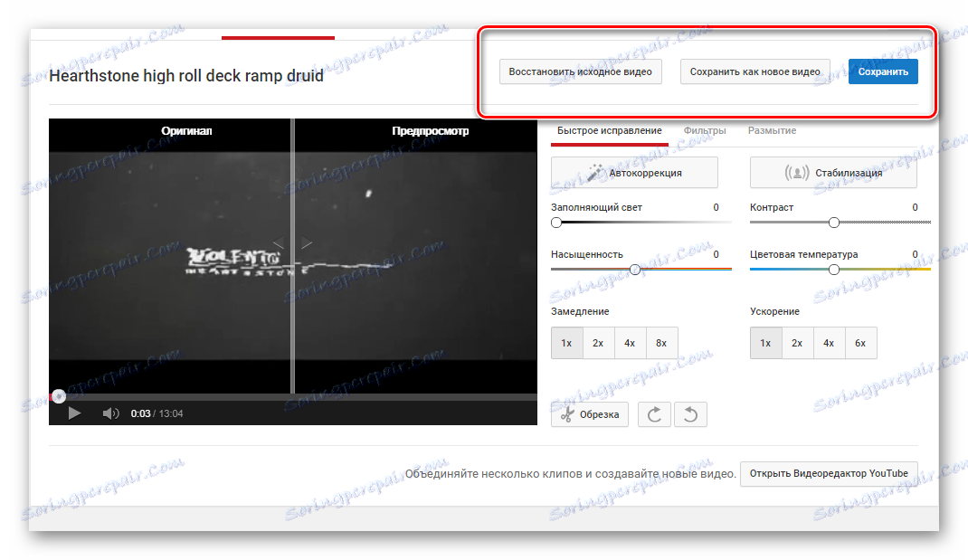
Task: Adjust the Контраст slider handle
Action: [834, 222]
